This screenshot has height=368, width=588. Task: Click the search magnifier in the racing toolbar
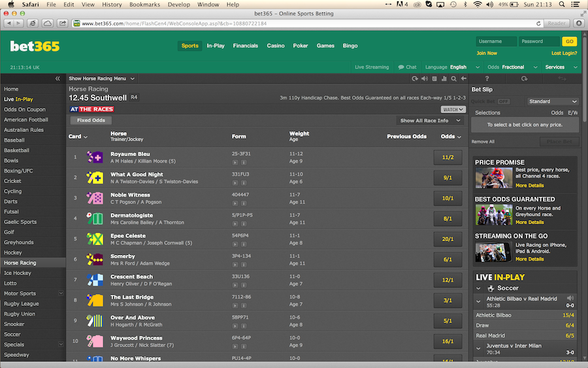[x=454, y=78]
